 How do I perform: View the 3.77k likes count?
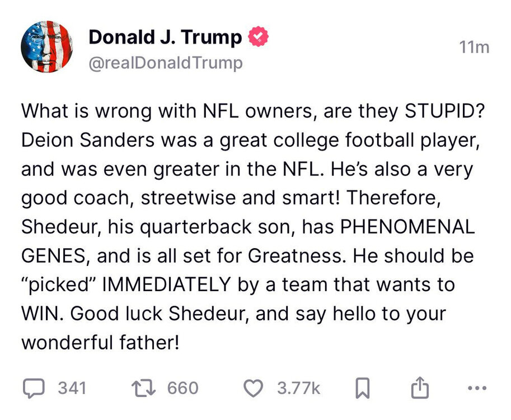tap(299, 388)
